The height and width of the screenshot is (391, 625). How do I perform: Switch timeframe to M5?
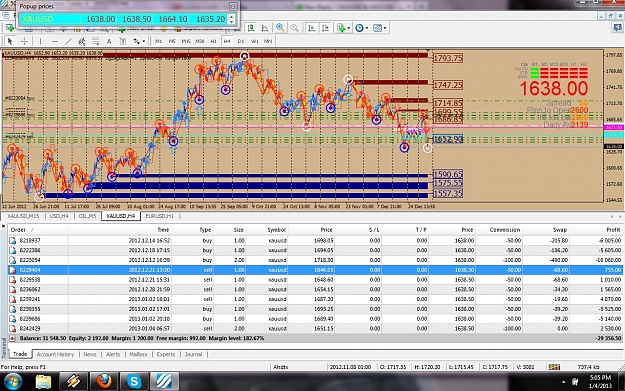[x=172, y=41]
